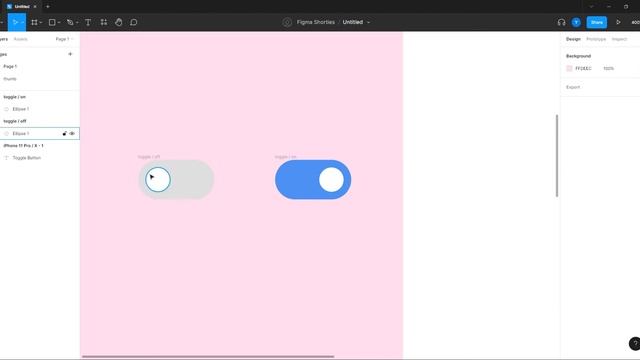Switch to the Prototype tab

(596, 39)
